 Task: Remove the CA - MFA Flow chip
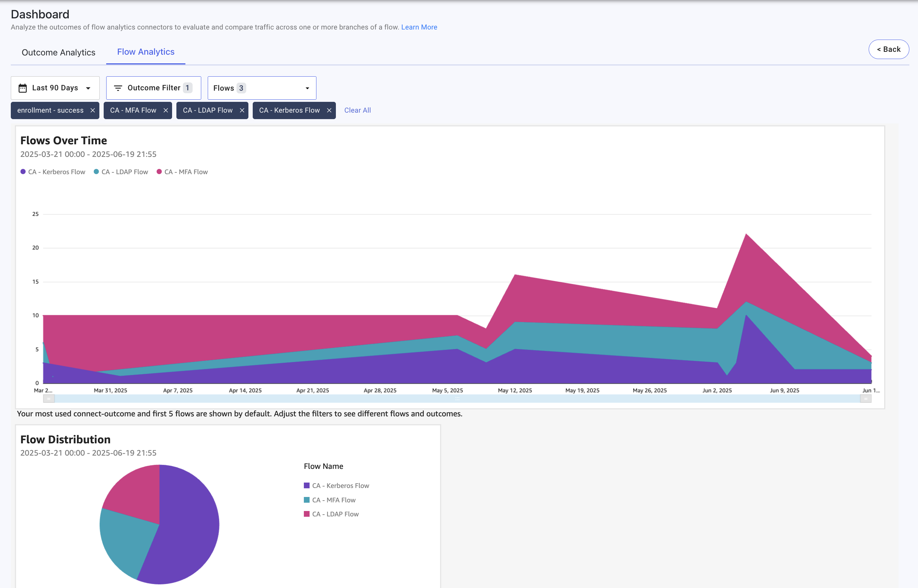tap(166, 110)
